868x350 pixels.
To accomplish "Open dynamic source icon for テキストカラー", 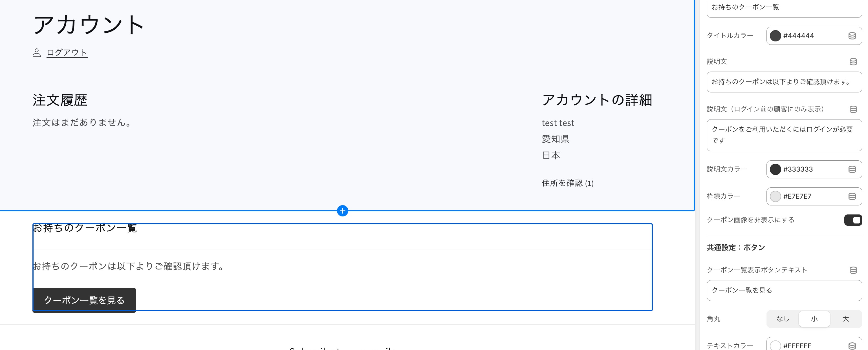I will coord(852,345).
